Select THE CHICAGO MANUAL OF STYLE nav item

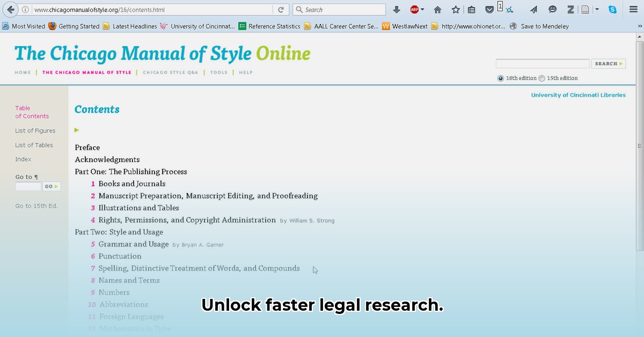(87, 72)
